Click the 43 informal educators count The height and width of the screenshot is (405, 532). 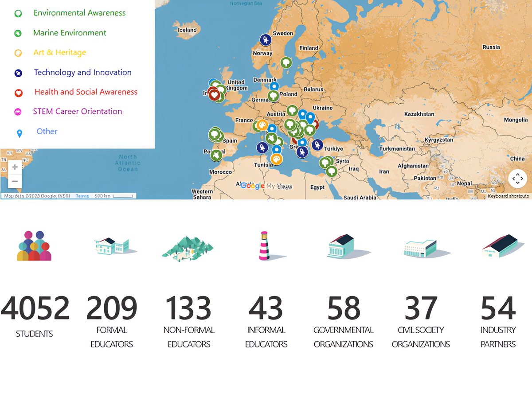266,308
